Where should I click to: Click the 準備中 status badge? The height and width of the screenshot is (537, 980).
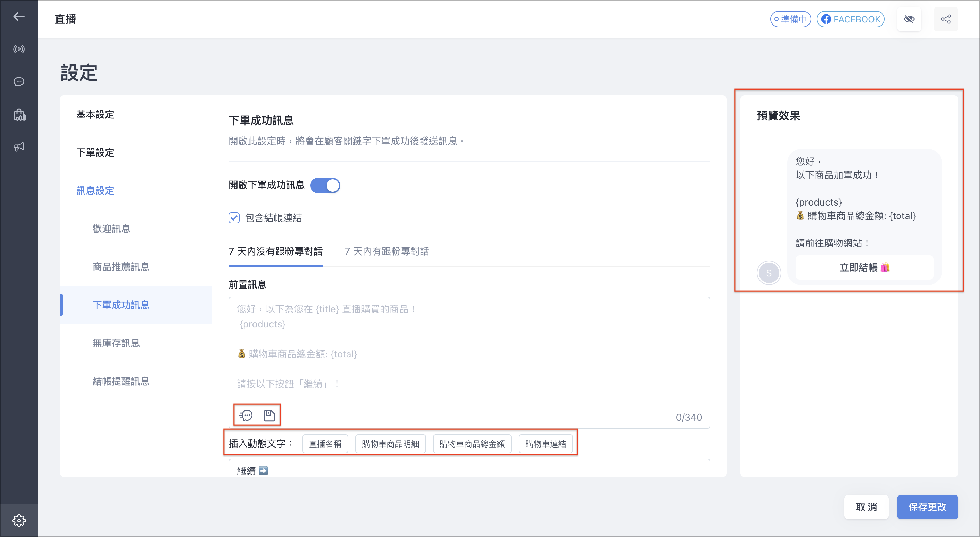point(790,19)
